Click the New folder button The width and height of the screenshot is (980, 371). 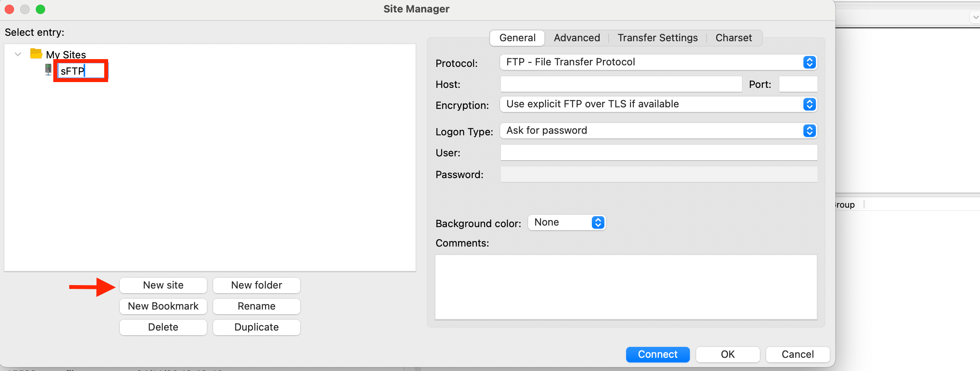257,285
